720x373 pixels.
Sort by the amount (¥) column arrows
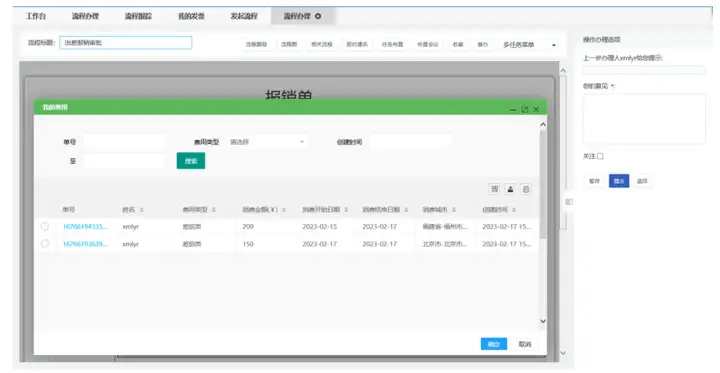(x=284, y=209)
